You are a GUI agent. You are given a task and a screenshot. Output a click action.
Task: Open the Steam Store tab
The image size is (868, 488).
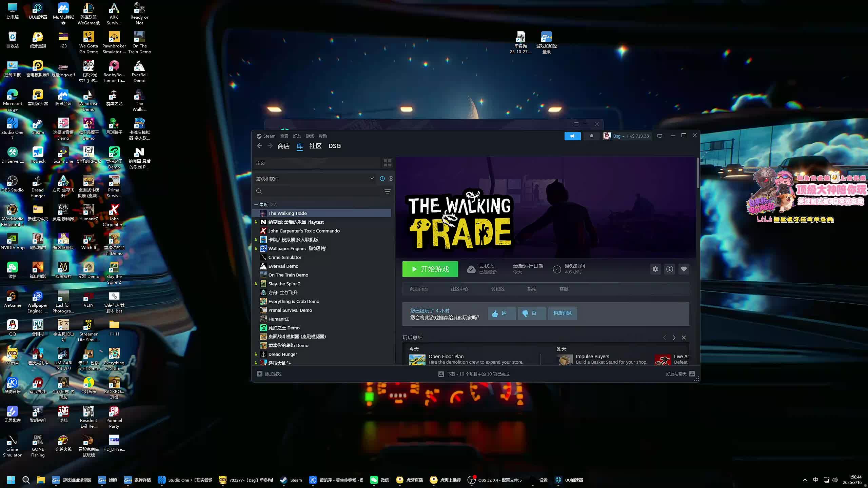click(283, 146)
